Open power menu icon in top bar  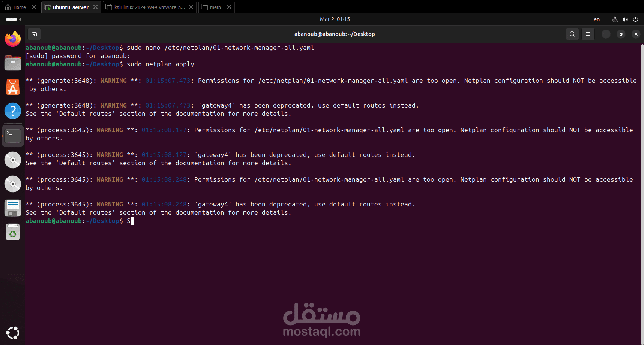coord(635,19)
